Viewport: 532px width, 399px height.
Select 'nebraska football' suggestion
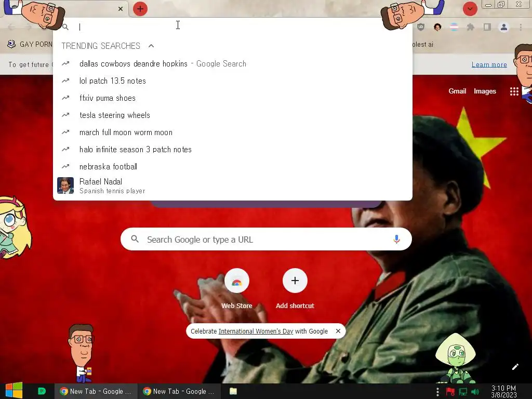(x=233, y=167)
